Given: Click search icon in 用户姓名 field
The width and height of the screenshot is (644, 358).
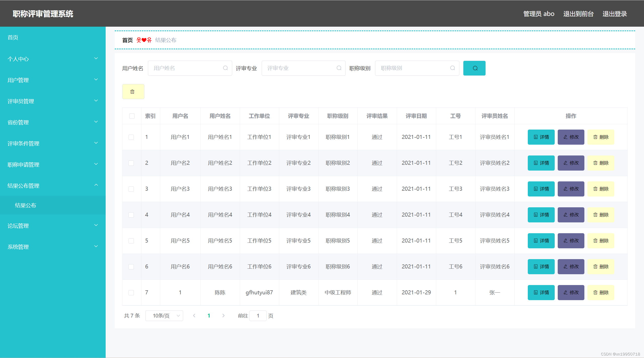Looking at the screenshot, I should 225,68.
